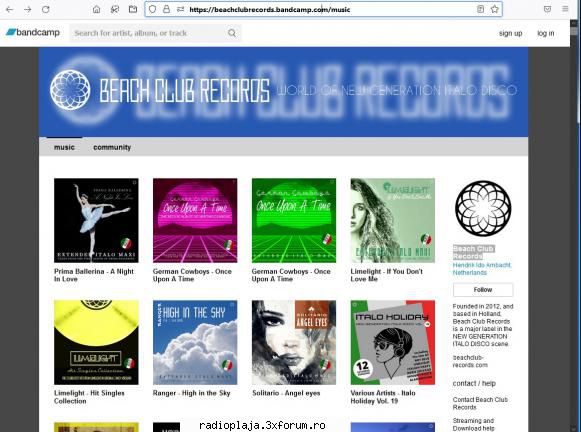Click 'Limelight - If You Don't Love Me' title
Screen dimensions: 581x432
pyautogui.click(x=386, y=275)
